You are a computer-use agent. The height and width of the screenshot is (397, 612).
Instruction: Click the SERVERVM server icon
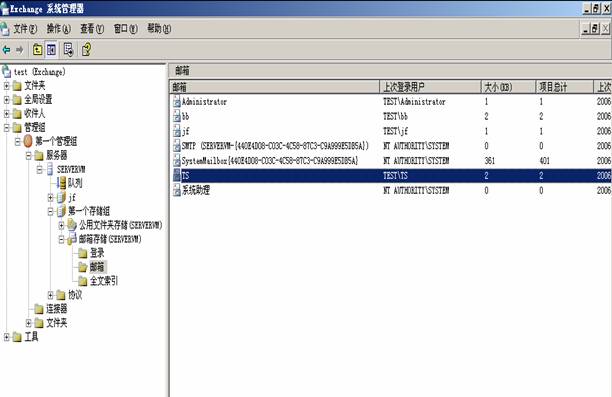[x=50, y=169]
